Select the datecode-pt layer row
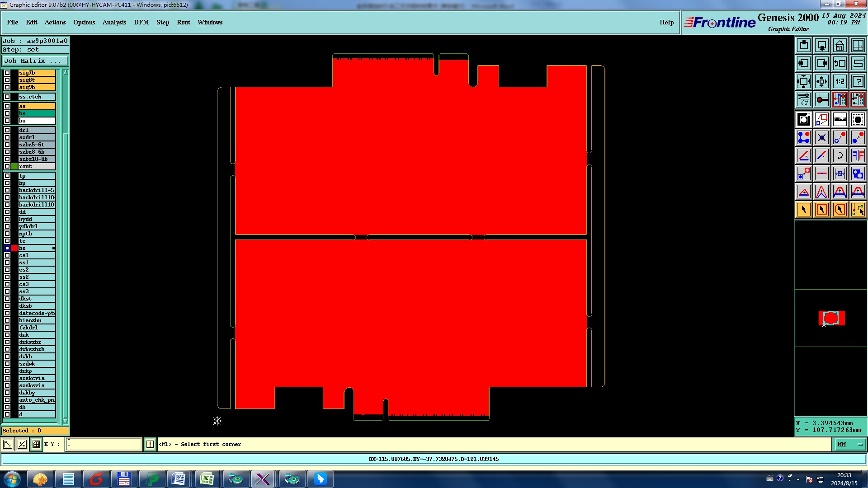The width and height of the screenshot is (868, 488). click(37, 313)
